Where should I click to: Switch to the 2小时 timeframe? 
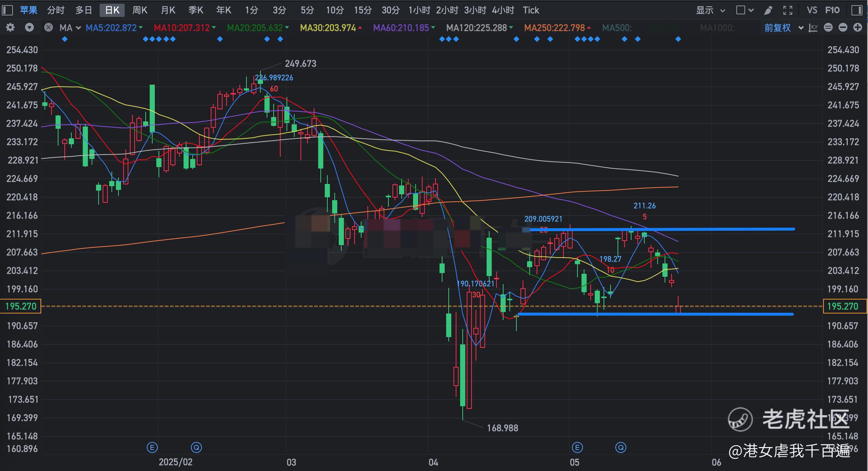447,10
